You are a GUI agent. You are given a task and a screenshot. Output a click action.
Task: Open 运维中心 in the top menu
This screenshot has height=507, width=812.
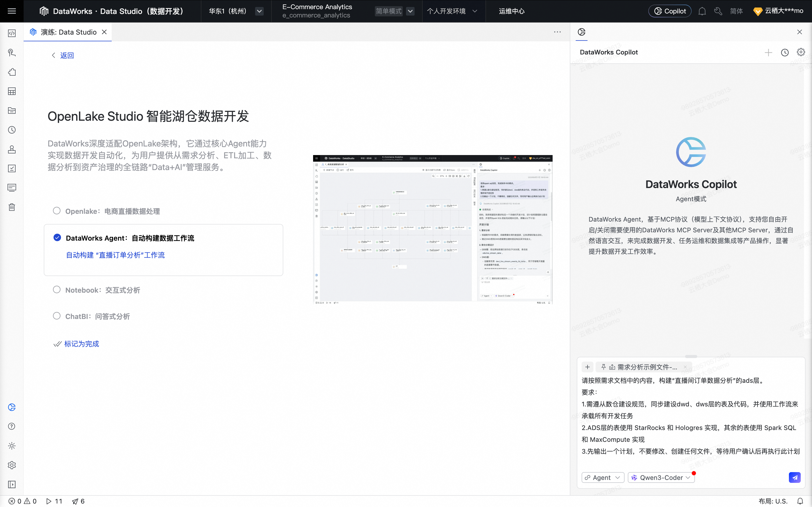click(x=511, y=11)
